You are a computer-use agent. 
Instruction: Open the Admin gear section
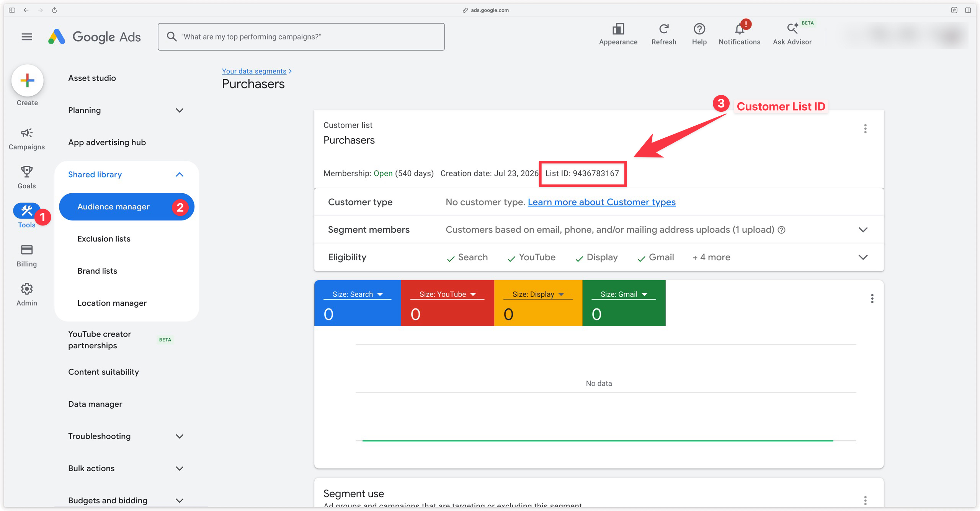tap(27, 295)
